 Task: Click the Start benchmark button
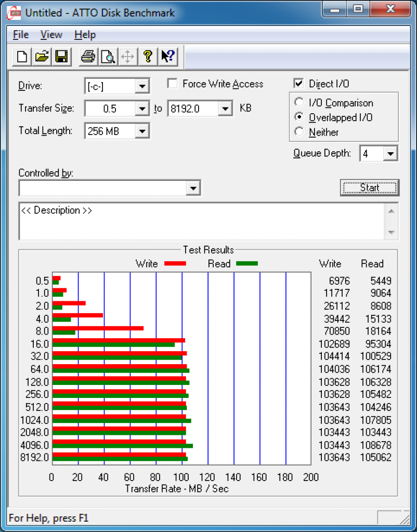click(x=370, y=188)
